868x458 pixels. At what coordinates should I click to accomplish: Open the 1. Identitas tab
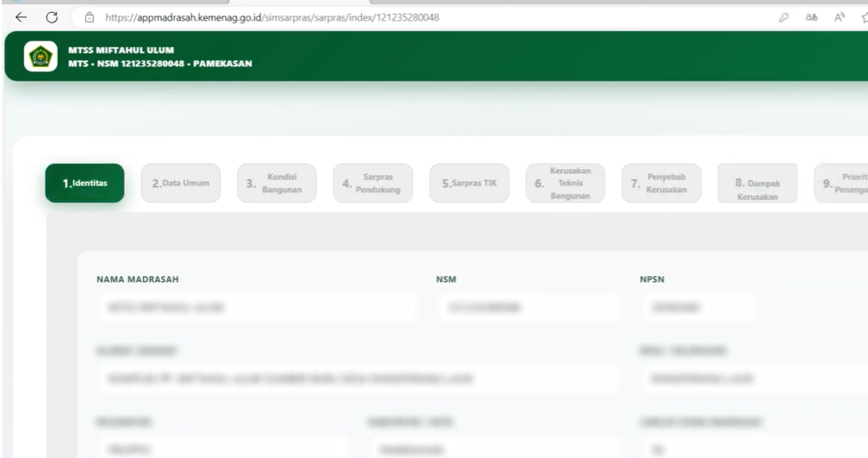click(84, 183)
